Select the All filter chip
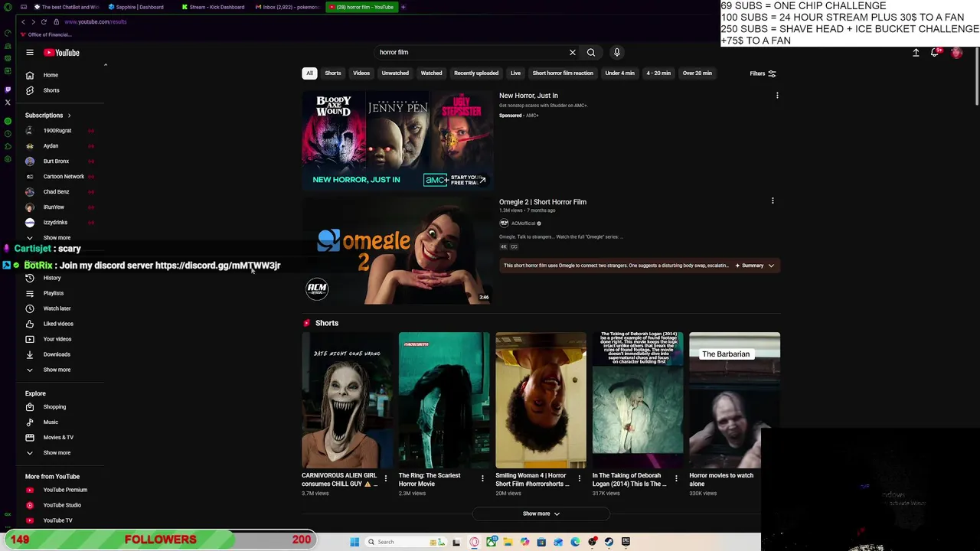The image size is (980, 551). (x=309, y=73)
